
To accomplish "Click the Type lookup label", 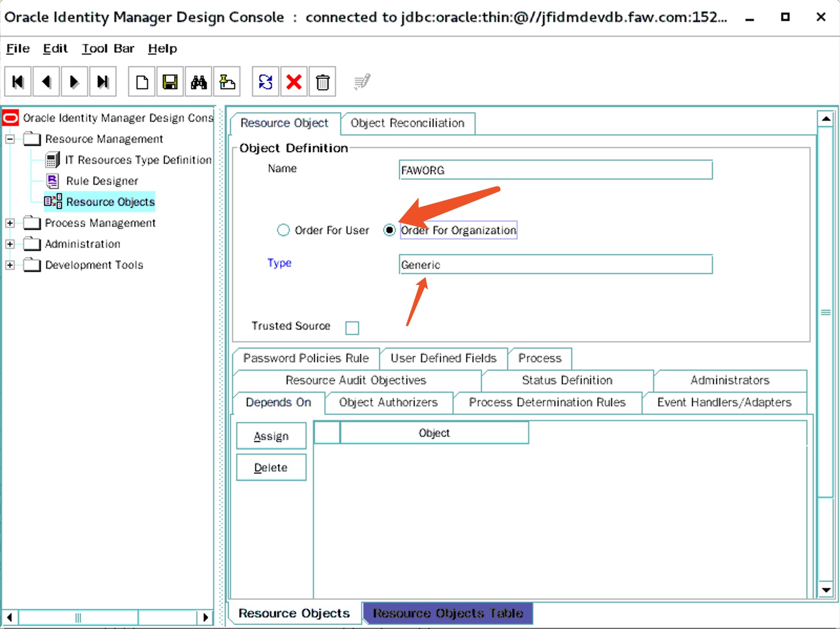I will [x=279, y=263].
